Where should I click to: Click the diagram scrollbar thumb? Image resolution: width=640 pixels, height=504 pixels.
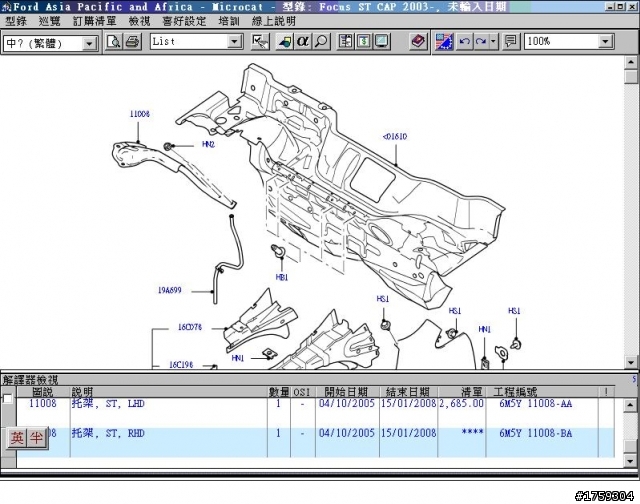(x=631, y=76)
